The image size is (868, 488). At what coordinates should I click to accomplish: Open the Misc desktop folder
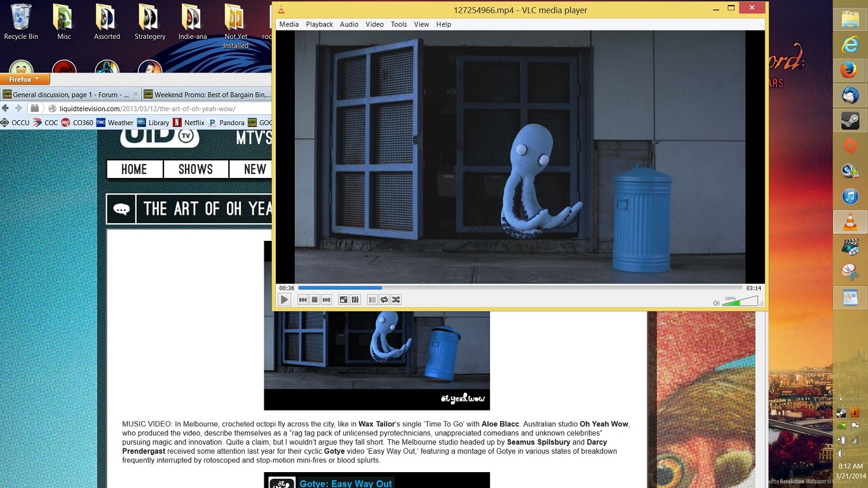click(x=64, y=22)
